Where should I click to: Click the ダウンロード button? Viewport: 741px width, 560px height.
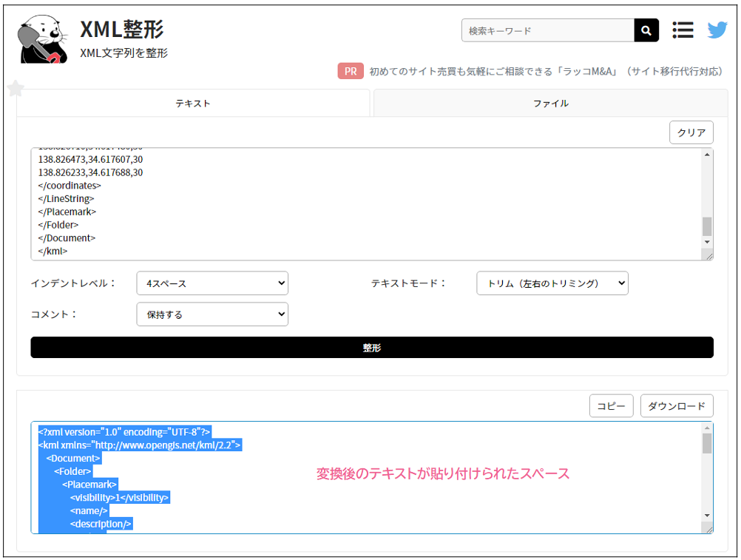coord(677,406)
